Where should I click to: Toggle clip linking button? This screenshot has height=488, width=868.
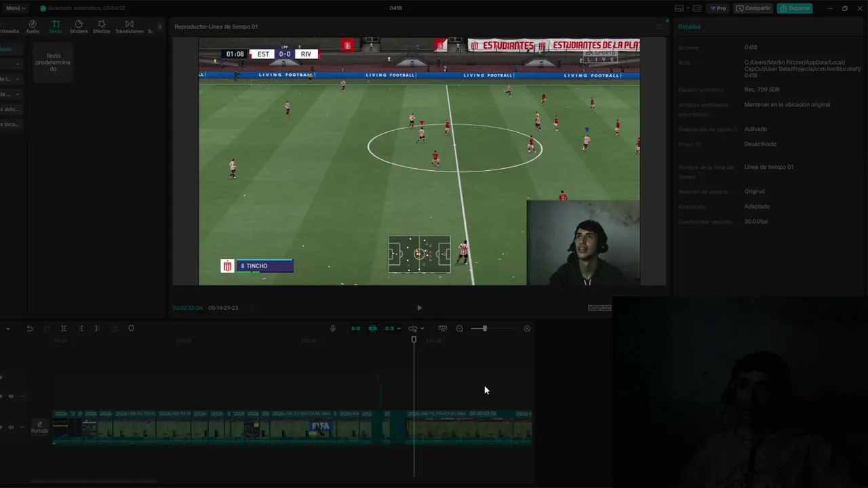click(x=389, y=329)
